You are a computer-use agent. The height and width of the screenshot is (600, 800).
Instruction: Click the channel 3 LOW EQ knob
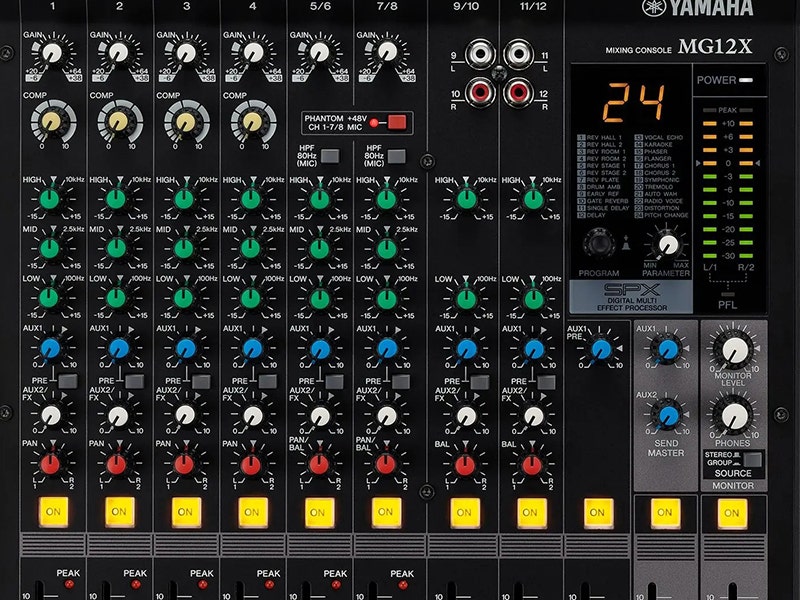coord(184,298)
